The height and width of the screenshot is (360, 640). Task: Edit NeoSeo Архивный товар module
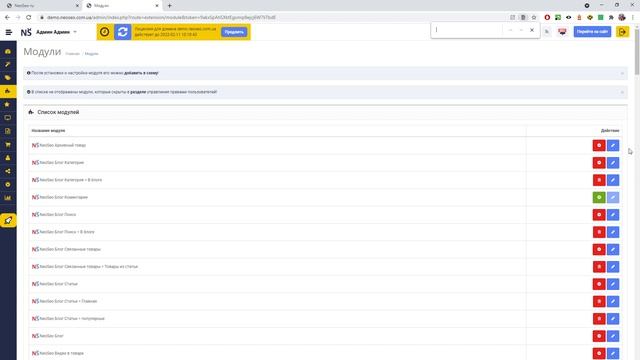pyautogui.click(x=613, y=145)
